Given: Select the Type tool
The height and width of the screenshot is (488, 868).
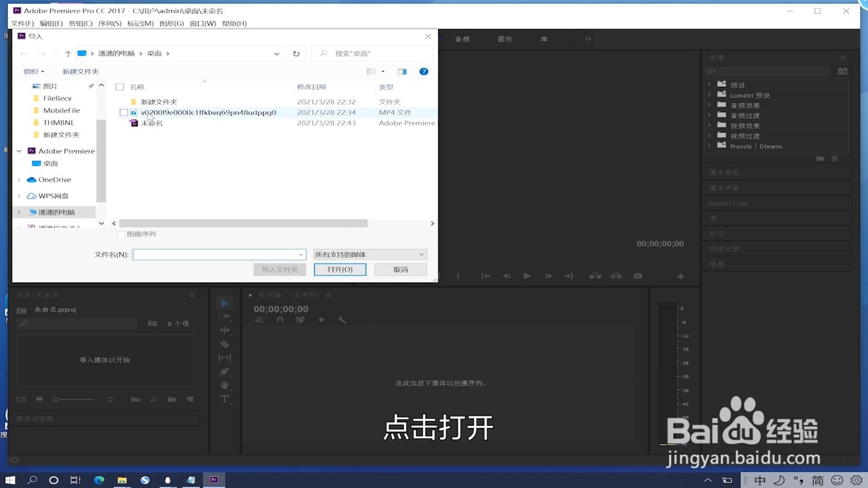Looking at the screenshot, I should [x=225, y=399].
